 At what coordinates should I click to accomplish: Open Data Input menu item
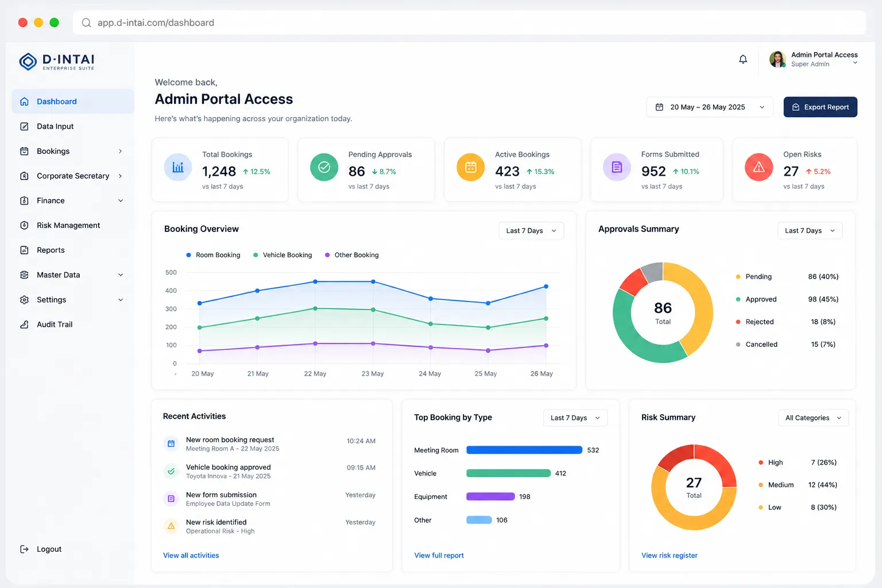click(73, 126)
